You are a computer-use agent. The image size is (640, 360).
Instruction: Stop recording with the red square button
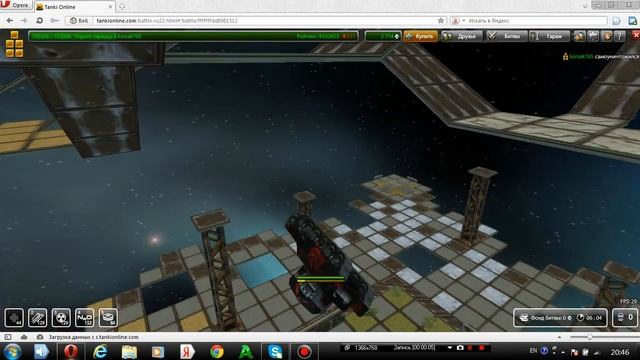[x=482, y=348]
